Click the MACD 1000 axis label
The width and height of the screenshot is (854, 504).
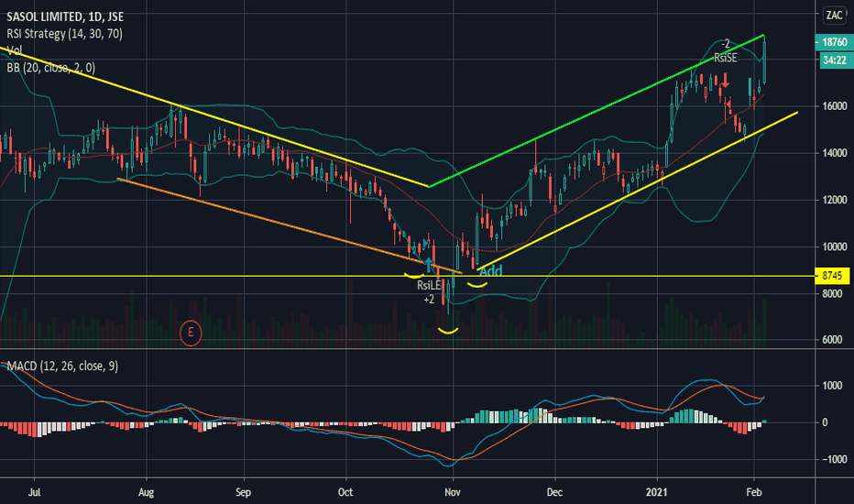pos(832,386)
